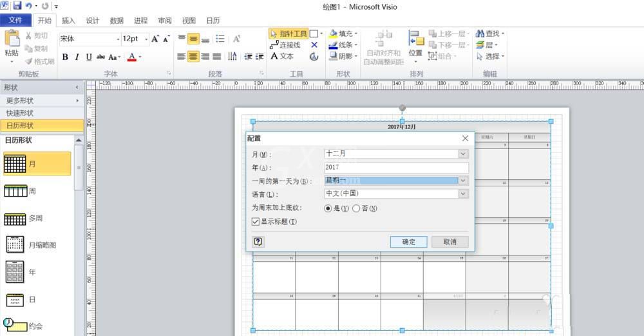The width and height of the screenshot is (644, 336).
Task: Click the Text Block rotate tool icon
Action: click(314, 56)
